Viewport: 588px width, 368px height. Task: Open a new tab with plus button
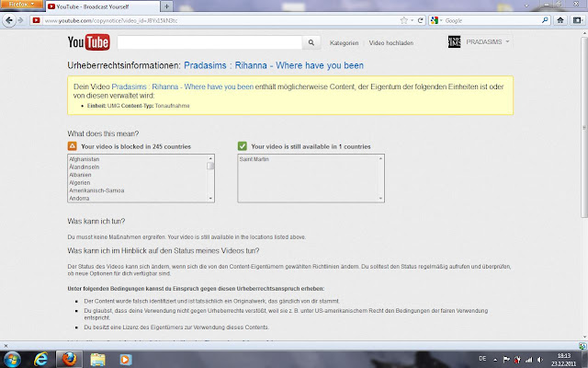pos(167,6)
